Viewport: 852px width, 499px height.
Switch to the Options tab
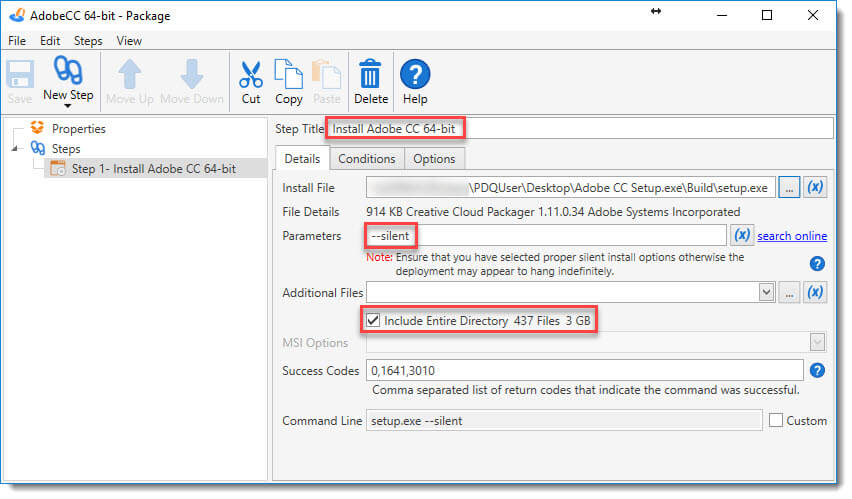[x=434, y=159]
